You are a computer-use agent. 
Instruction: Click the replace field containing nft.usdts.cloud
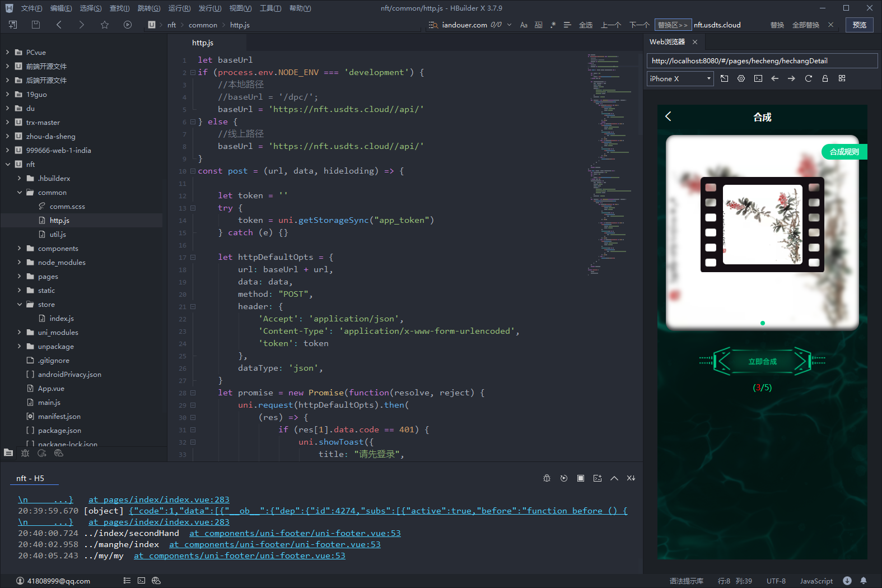click(728, 25)
